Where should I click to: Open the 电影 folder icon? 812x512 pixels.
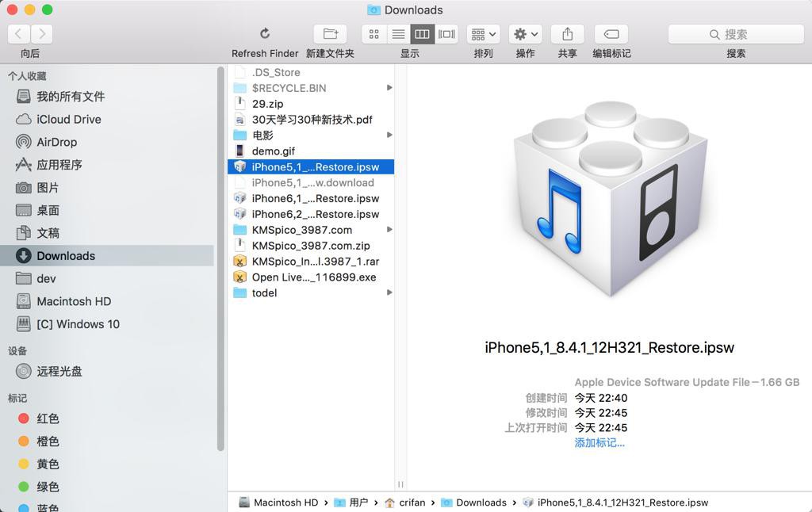(x=239, y=135)
